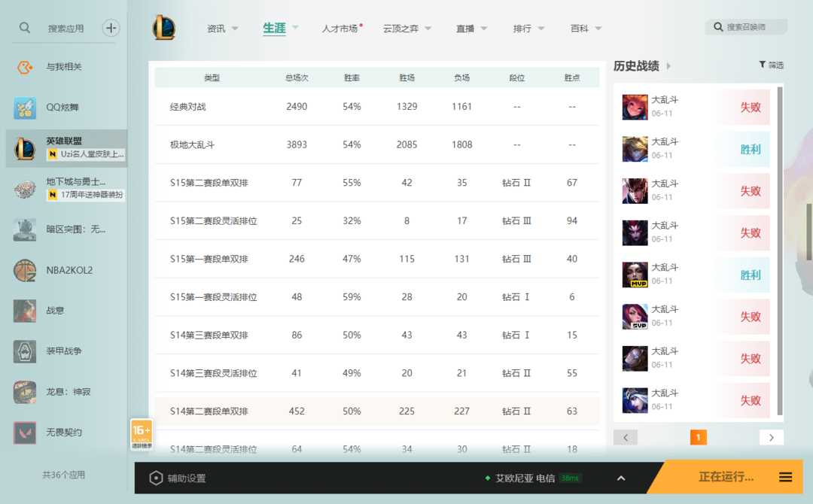Click the summoner search magnifier icon
813x504 pixels.
click(718, 27)
